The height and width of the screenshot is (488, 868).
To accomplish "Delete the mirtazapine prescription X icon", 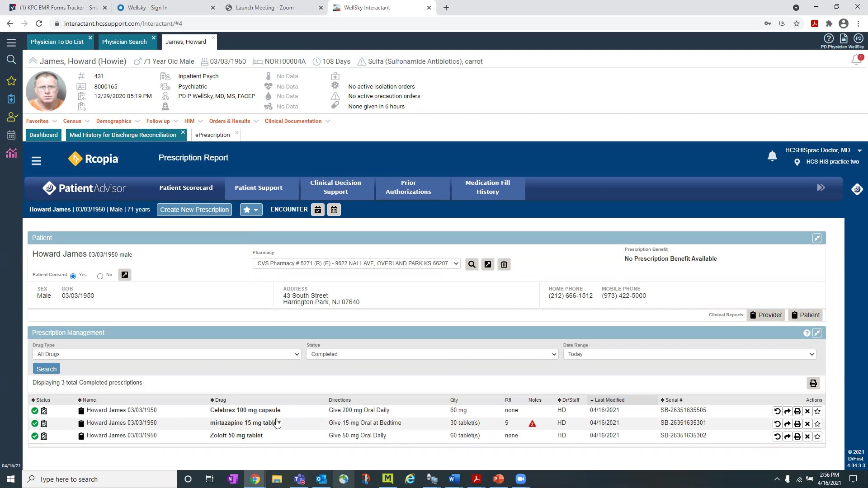I will tap(807, 424).
